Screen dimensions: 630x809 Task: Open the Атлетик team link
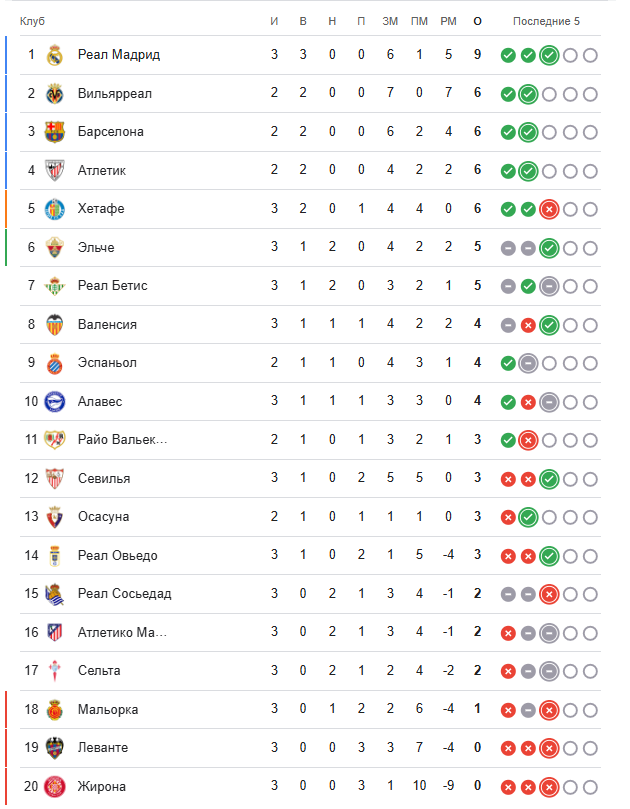pos(102,170)
